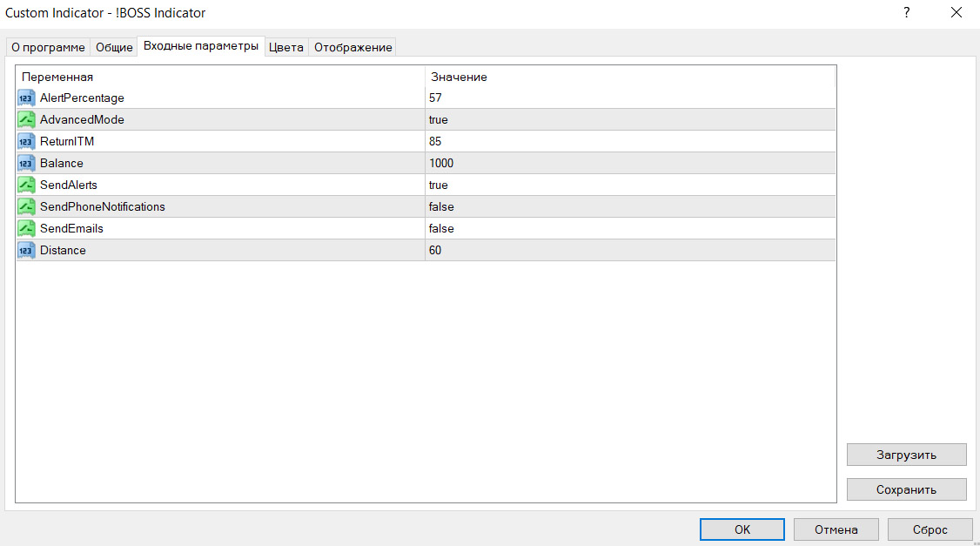Click the integer icon beside Balance
This screenshot has height=546, width=980.
tap(26, 163)
